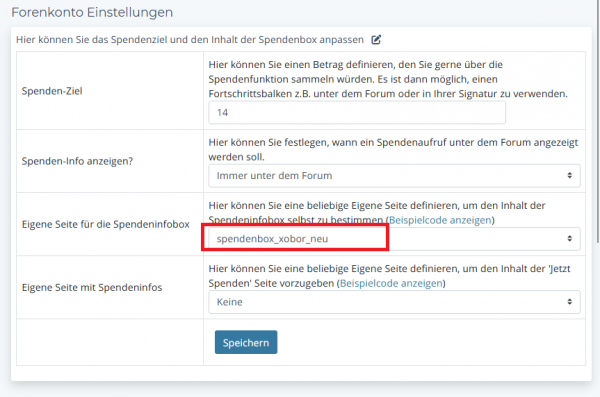
Task: Open Beispielcode anzeigen link for 'Jetzt Spenden' page
Action: click(x=391, y=283)
